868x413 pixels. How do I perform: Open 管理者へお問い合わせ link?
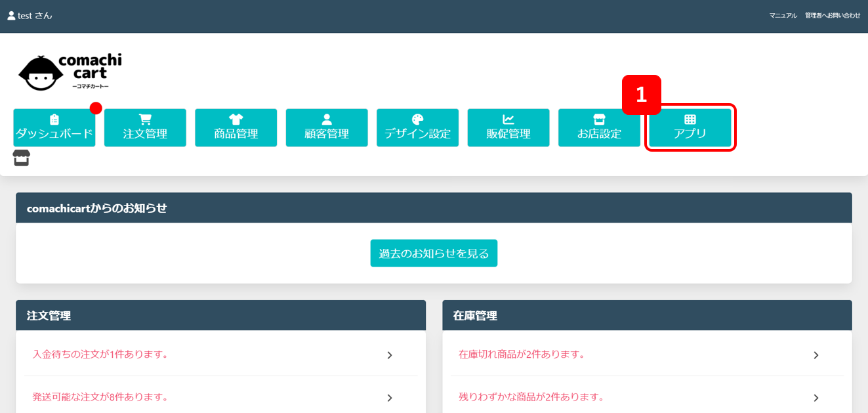(833, 16)
